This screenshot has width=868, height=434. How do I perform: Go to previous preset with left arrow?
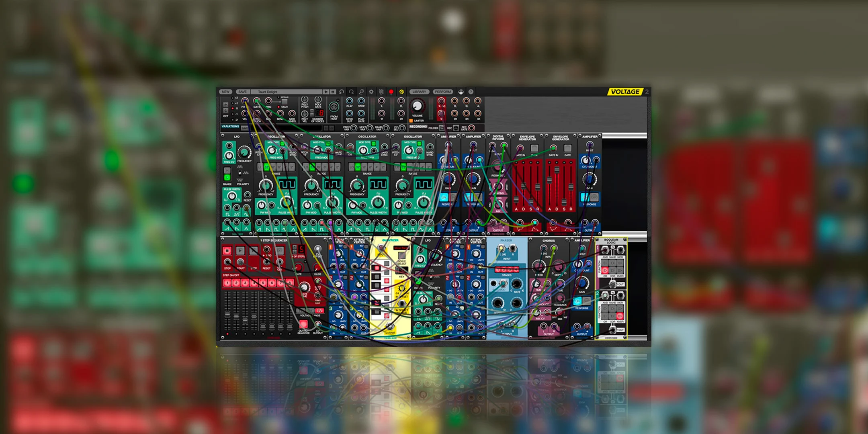[x=326, y=92]
